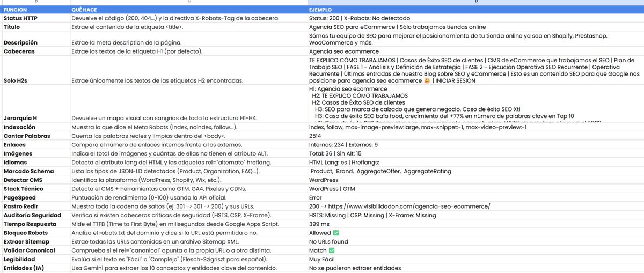The image size is (644, 273).
Task: Select the 'HSTS: Missing | CSP: Missing' cell
Action: tap(475, 215)
